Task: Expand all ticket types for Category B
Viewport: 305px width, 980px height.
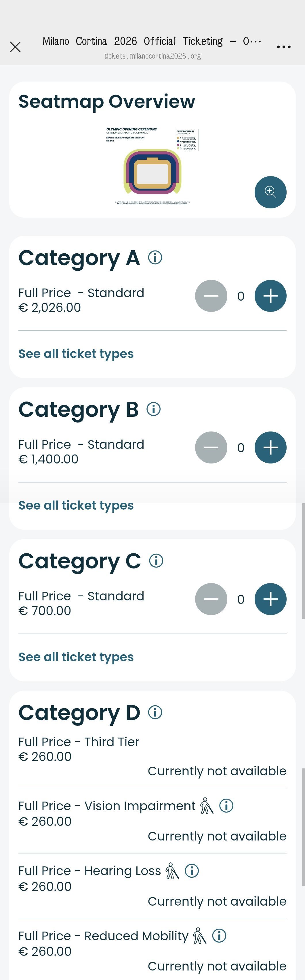Action: point(76,505)
